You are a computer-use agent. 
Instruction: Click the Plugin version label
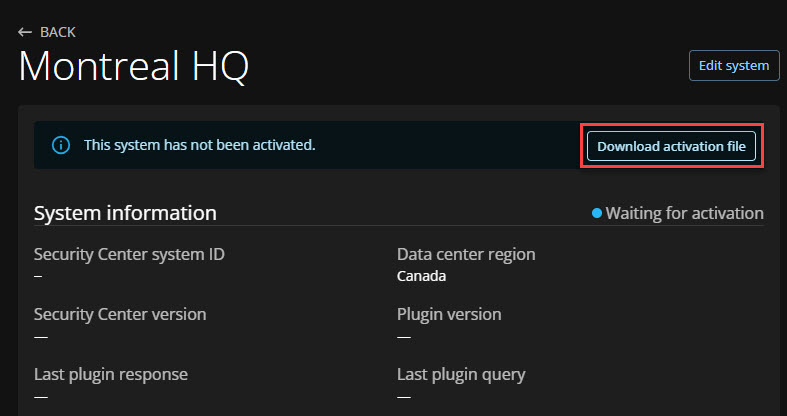tap(449, 314)
